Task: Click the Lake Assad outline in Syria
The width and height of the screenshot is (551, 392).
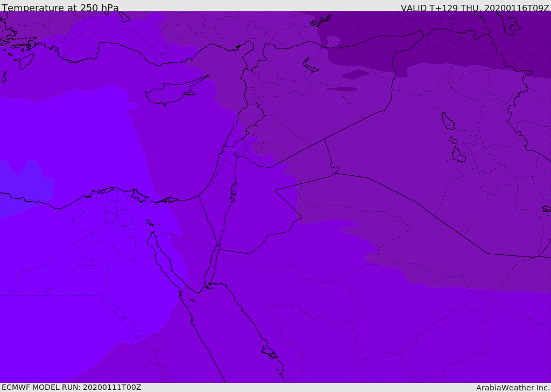Action: (310, 65)
